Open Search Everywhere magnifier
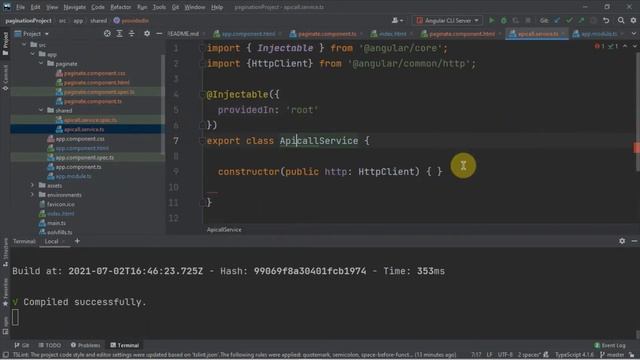Screen dimensions: 640x360 pyautogui.click(x=621, y=20)
